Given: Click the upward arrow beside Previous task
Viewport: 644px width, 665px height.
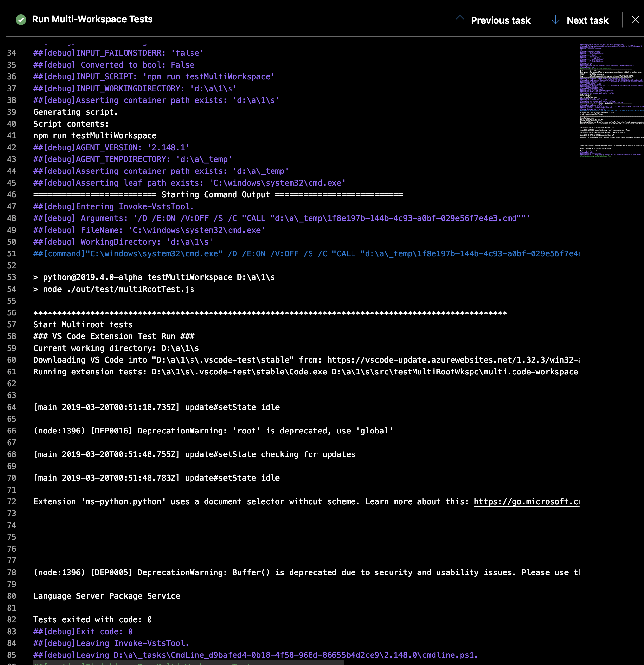Looking at the screenshot, I should point(460,20).
